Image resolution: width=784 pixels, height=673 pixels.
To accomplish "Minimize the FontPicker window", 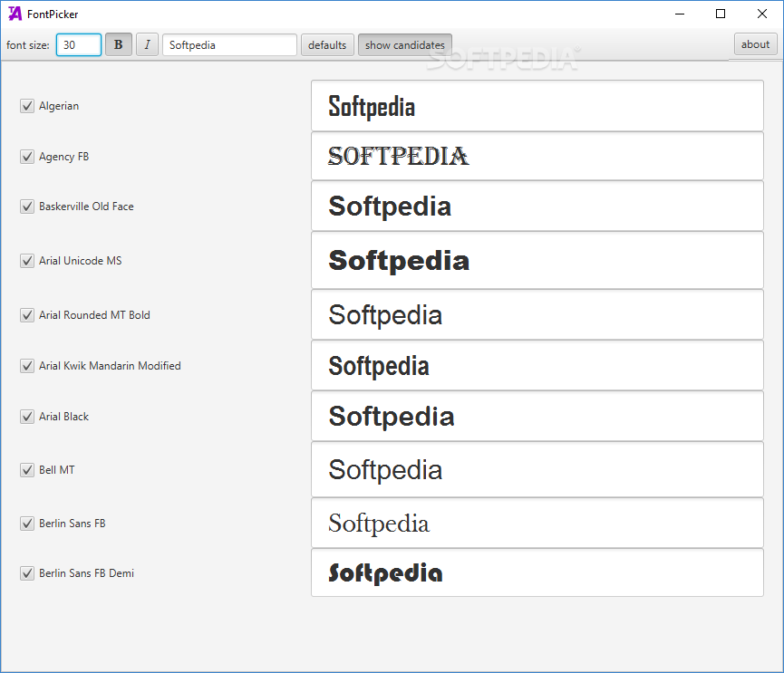I will coord(680,14).
